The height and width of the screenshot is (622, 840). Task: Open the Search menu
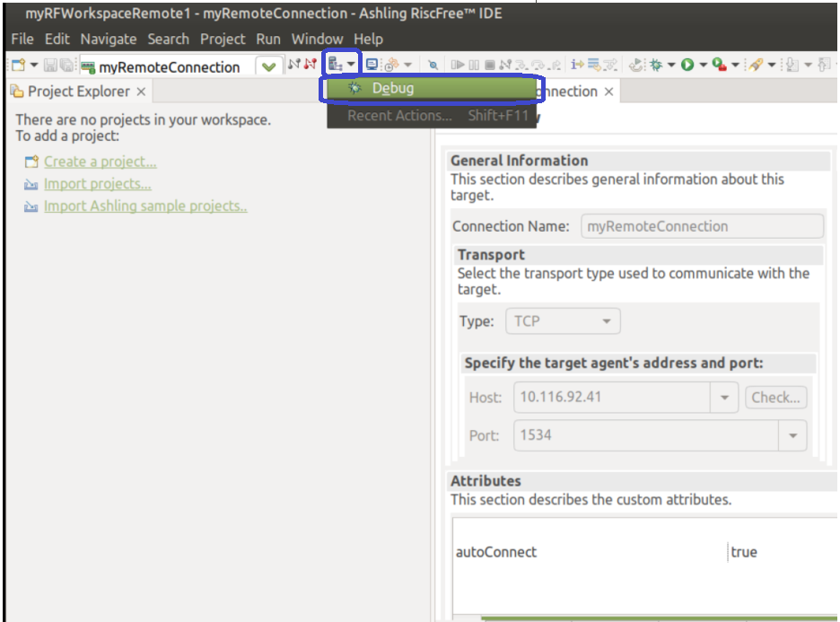click(168, 39)
